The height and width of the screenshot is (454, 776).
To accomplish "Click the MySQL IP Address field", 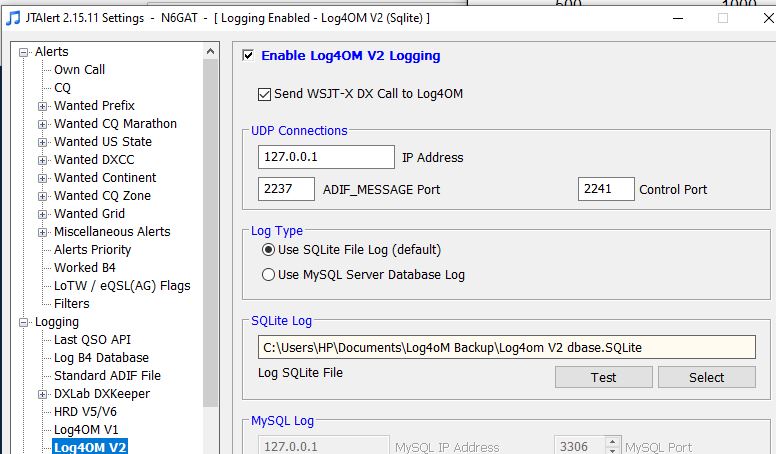I will click(x=324, y=446).
